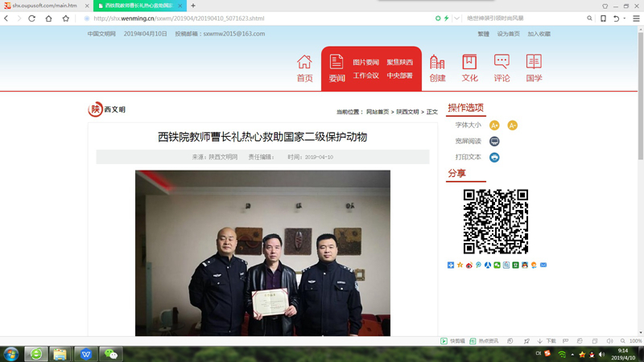The height and width of the screenshot is (362, 644).
Task: Toggle 宽屏阅读 widescreen reading mode
Action: (x=494, y=141)
